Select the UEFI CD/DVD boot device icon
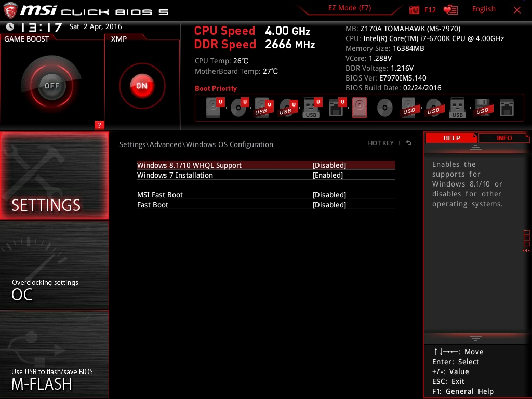Viewport: 532px width, 399px height. point(240,108)
